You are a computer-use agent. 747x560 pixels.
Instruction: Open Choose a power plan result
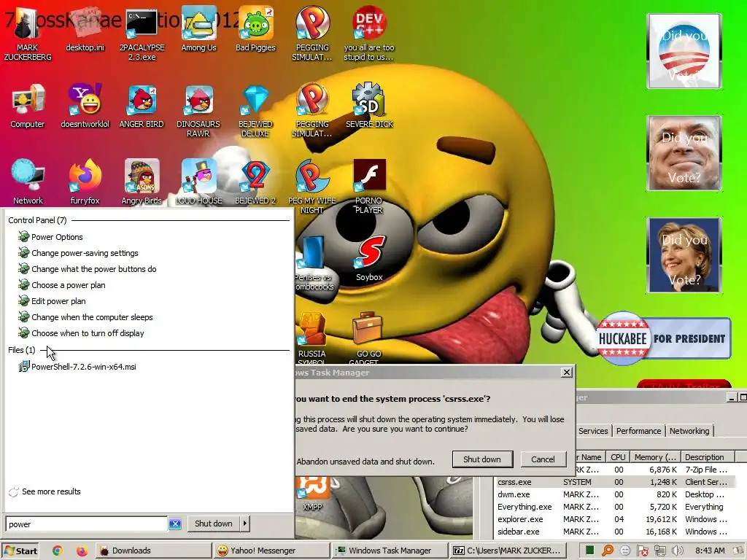[x=68, y=285]
